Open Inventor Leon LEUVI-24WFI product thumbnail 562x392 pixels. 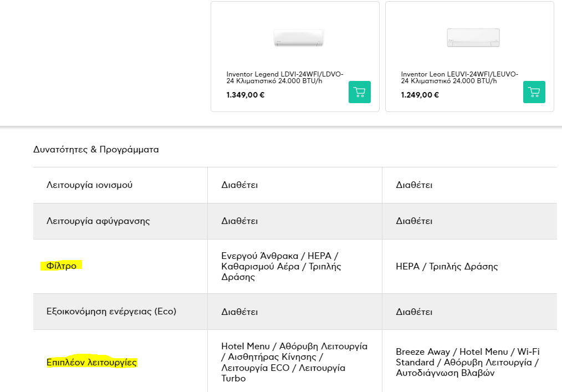473,38
